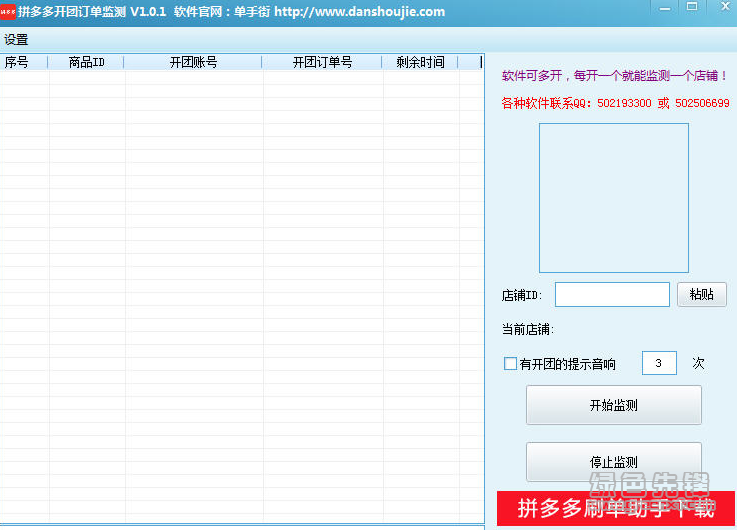The image size is (737, 530).
Task: Click the 剩余时间 column header
Action: tap(420, 62)
